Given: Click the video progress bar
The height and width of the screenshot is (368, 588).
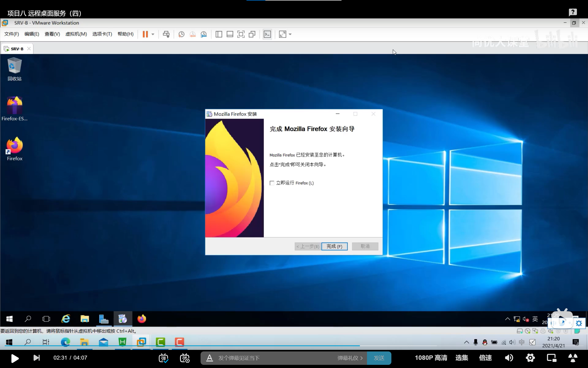Looking at the screenshot, I should [x=262, y=346].
